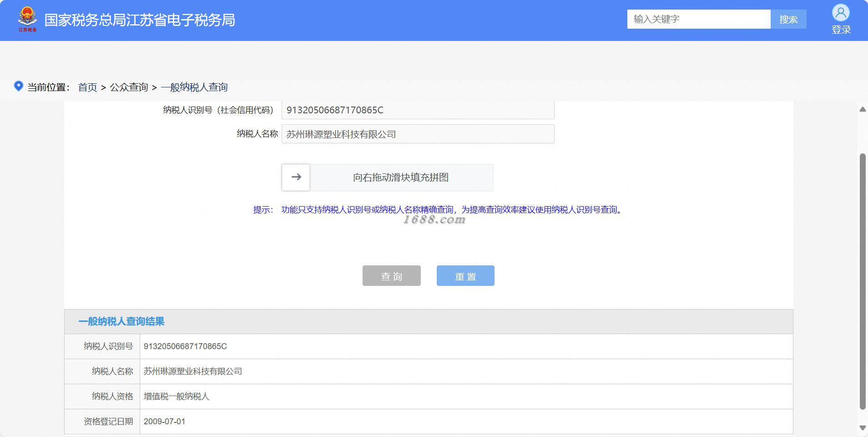Image resolution: width=868 pixels, height=437 pixels.
Task: Open the 登录 user avatar icon
Action: point(841,13)
